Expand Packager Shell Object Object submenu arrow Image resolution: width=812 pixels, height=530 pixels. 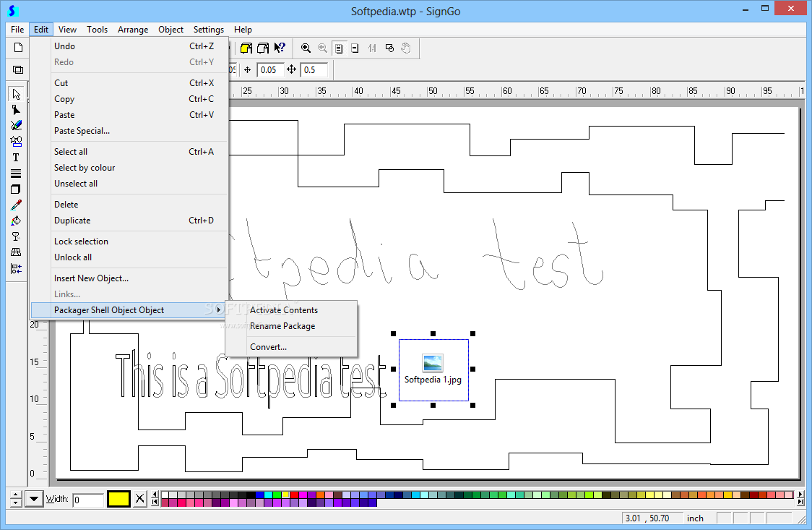[x=219, y=309]
